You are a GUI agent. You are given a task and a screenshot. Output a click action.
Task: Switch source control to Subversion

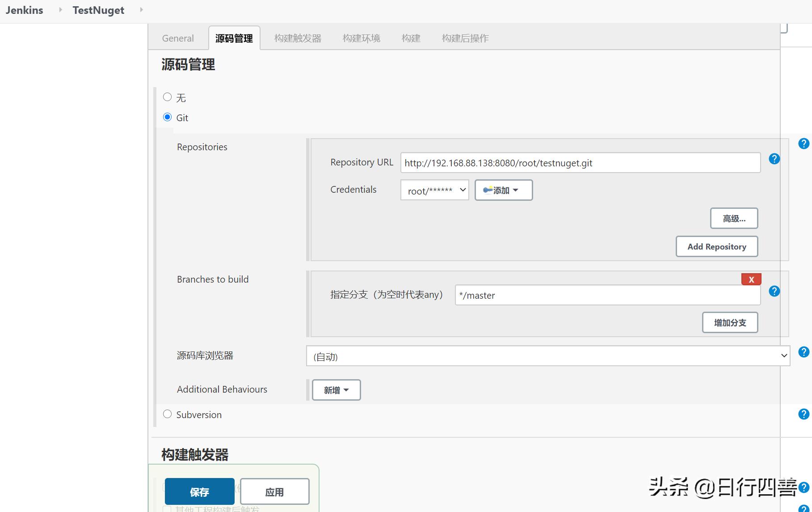[x=168, y=414]
